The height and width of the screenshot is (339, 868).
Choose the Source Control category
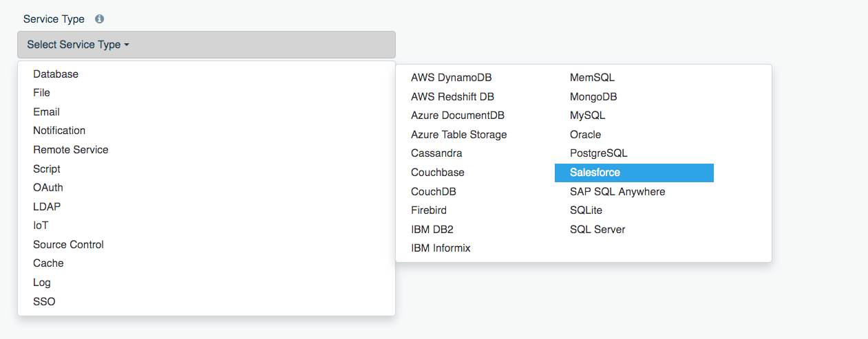(68, 245)
